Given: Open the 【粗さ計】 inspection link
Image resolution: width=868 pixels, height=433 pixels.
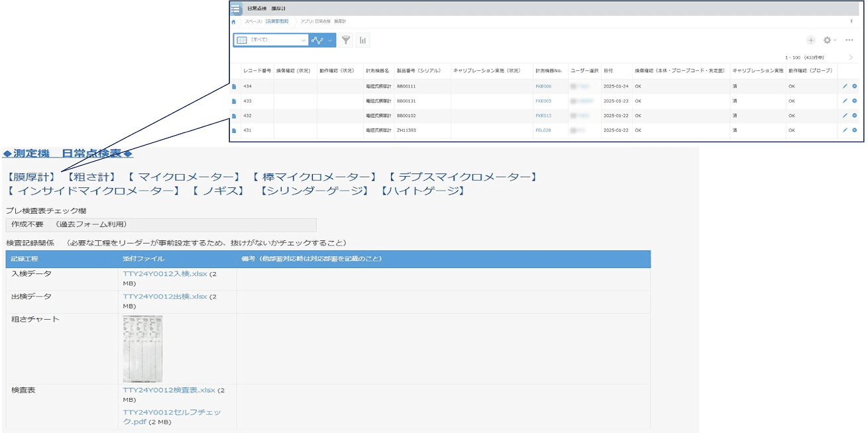Looking at the screenshot, I should pyautogui.click(x=91, y=177).
